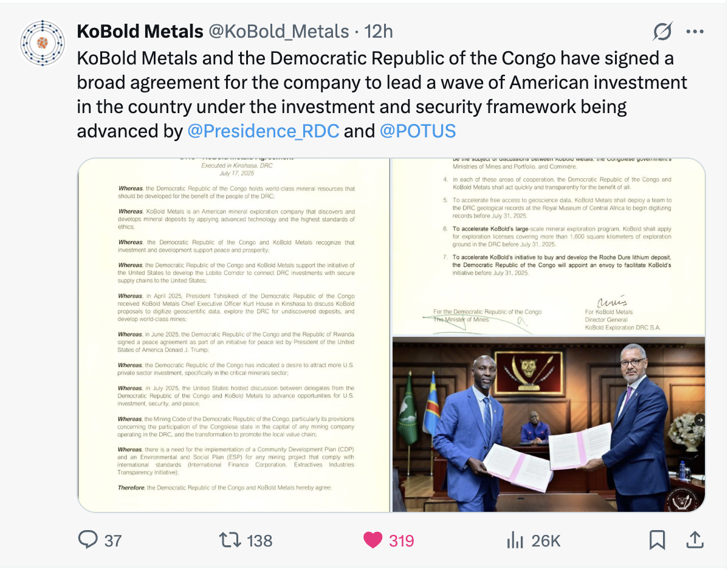Image resolution: width=728 pixels, height=569 pixels.
Task: Unlike the tweet via the heart icon
Action: 373,540
